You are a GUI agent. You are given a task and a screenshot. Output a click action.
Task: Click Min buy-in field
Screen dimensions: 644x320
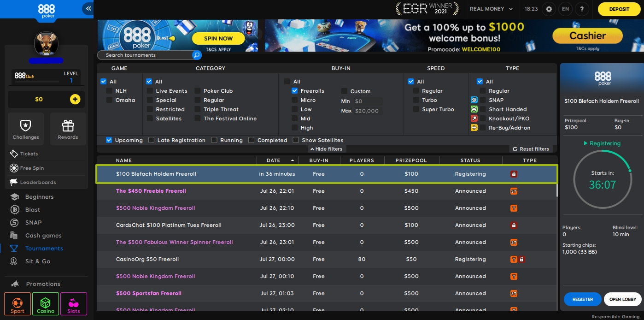coord(368,101)
